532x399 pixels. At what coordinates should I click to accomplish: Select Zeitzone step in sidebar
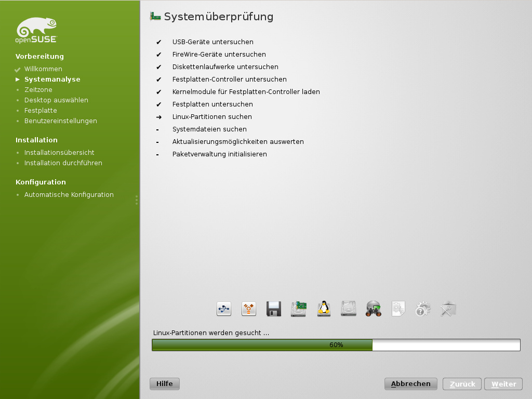(x=38, y=89)
